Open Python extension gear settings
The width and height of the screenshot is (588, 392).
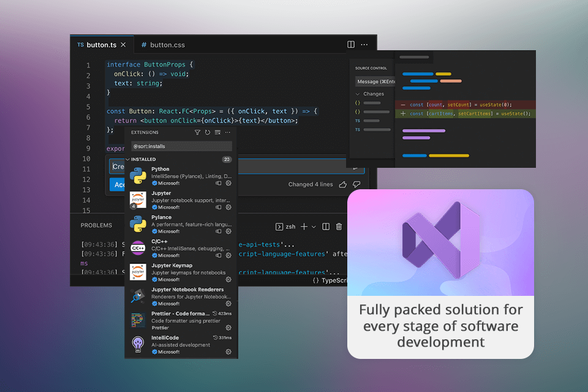click(x=228, y=183)
